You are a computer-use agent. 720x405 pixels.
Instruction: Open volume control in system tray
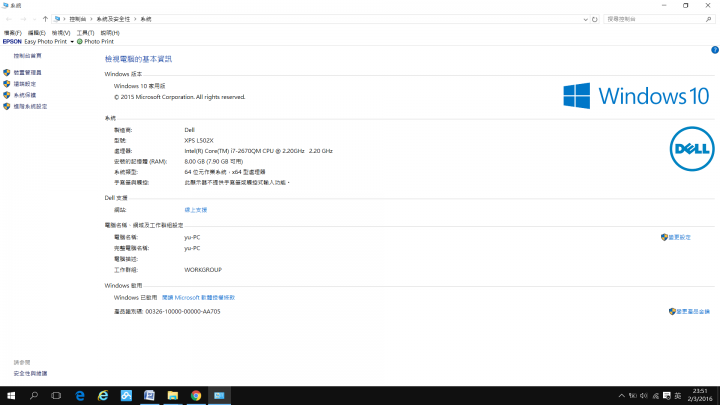[x=644, y=396]
